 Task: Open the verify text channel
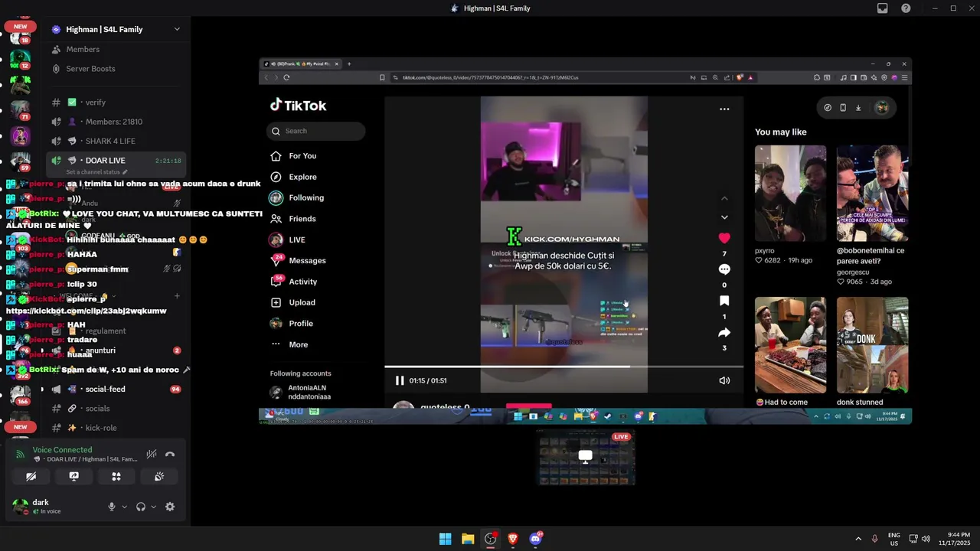116,102
